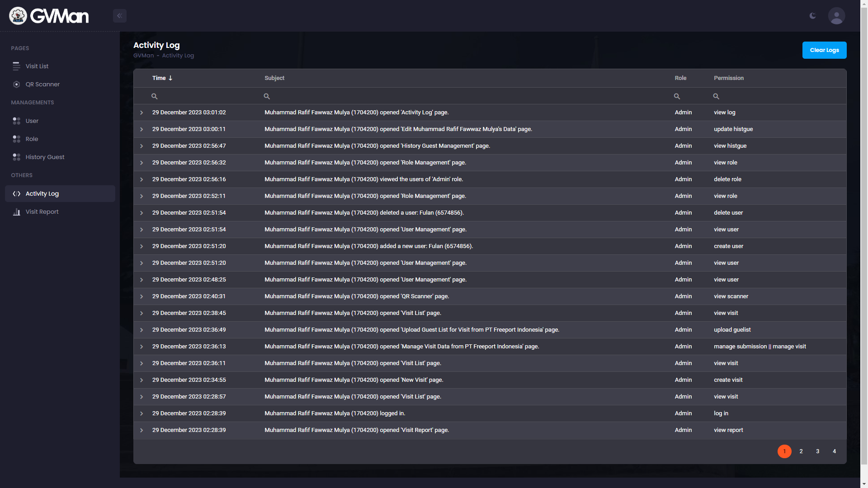
Task: Open Visit List page
Action: (60, 66)
